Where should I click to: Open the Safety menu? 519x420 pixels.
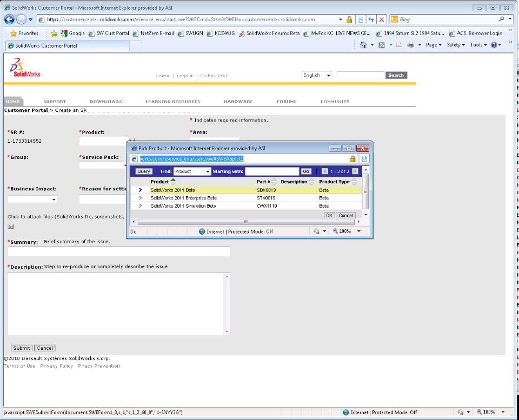pyautogui.click(x=456, y=45)
